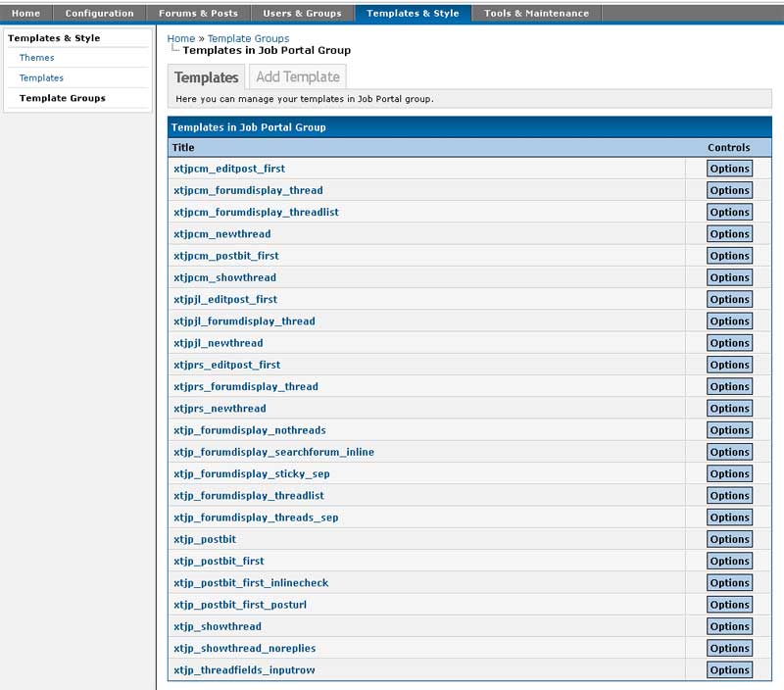This screenshot has width=784, height=690.
Task: Open Options for xtjpcm_editpost_first
Action: tap(729, 169)
